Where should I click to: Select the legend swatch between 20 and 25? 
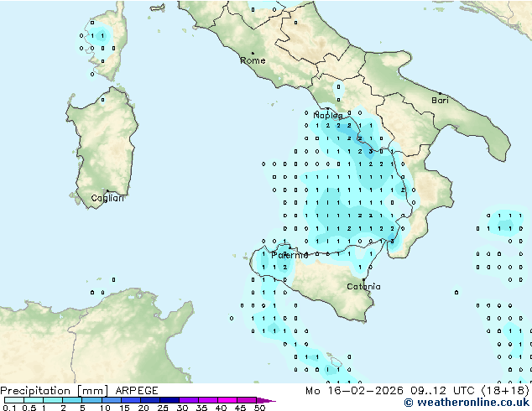150,400
